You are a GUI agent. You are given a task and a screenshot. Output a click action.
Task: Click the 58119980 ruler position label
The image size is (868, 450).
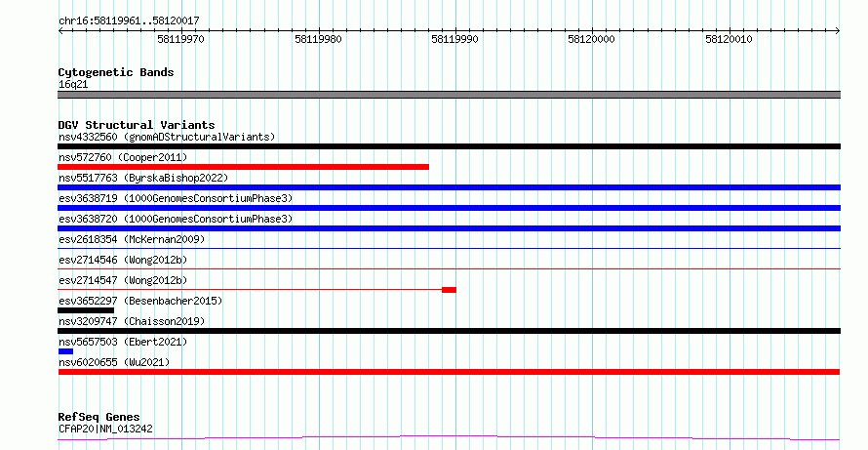[318, 39]
